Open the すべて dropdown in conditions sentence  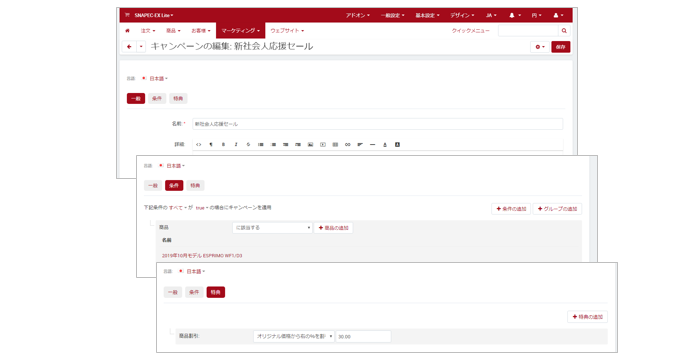[x=177, y=208]
